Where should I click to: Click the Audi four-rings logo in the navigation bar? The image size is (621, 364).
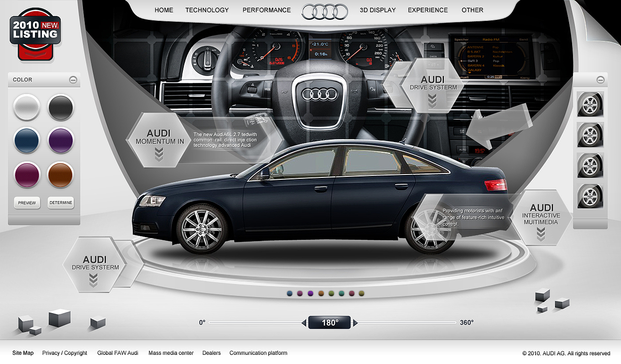tap(325, 11)
